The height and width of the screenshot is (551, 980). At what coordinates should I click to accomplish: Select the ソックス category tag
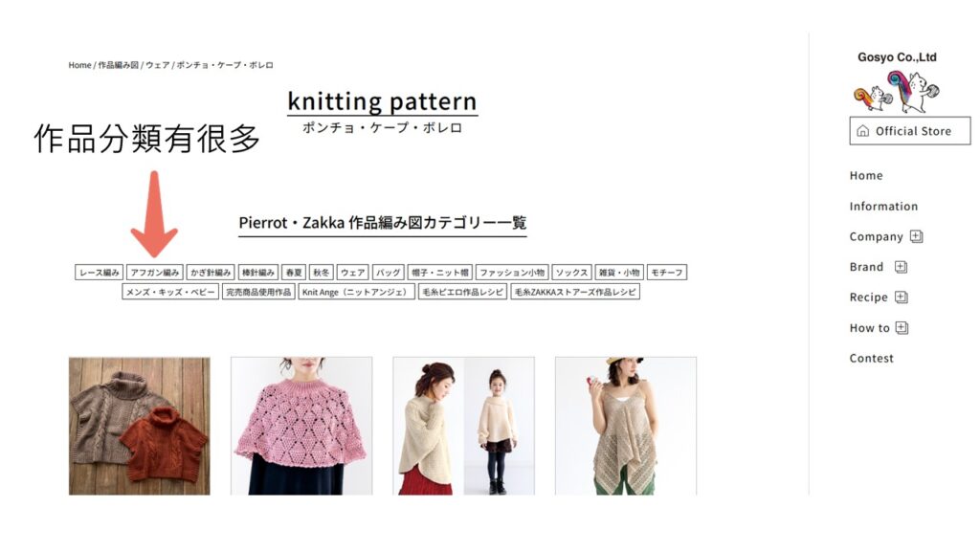tap(572, 273)
